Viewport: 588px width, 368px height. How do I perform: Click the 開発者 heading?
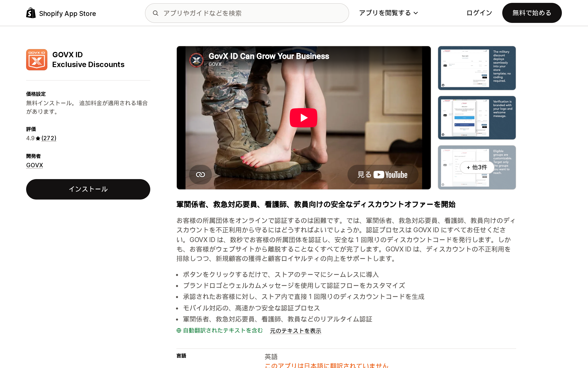pos(33,156)
